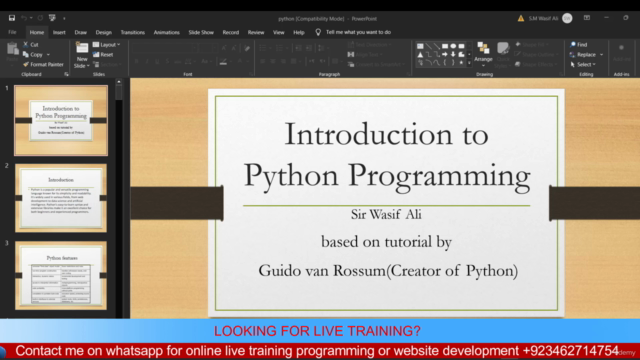
Task: Click the Add-ins button
Action: click(x=621, y=53)
